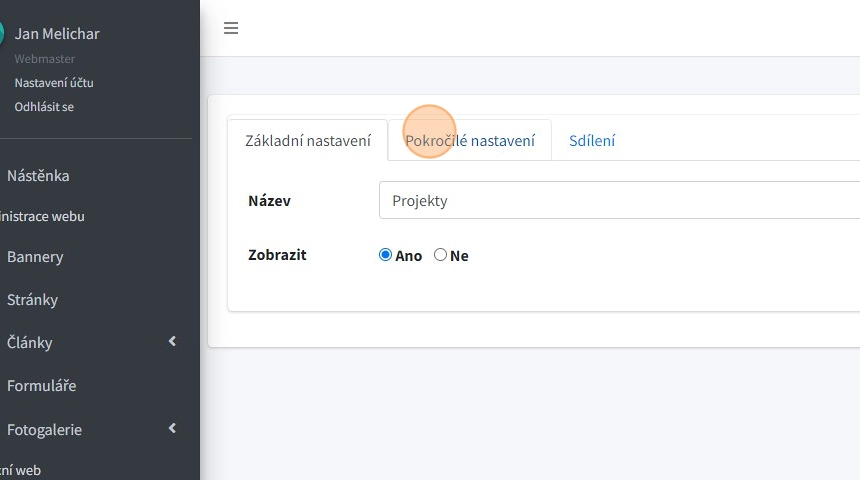Viewport: 860px width, 480px height.
Task: Toggle the sidebar with the hamburger icon
Action: (x=231, y=28)
